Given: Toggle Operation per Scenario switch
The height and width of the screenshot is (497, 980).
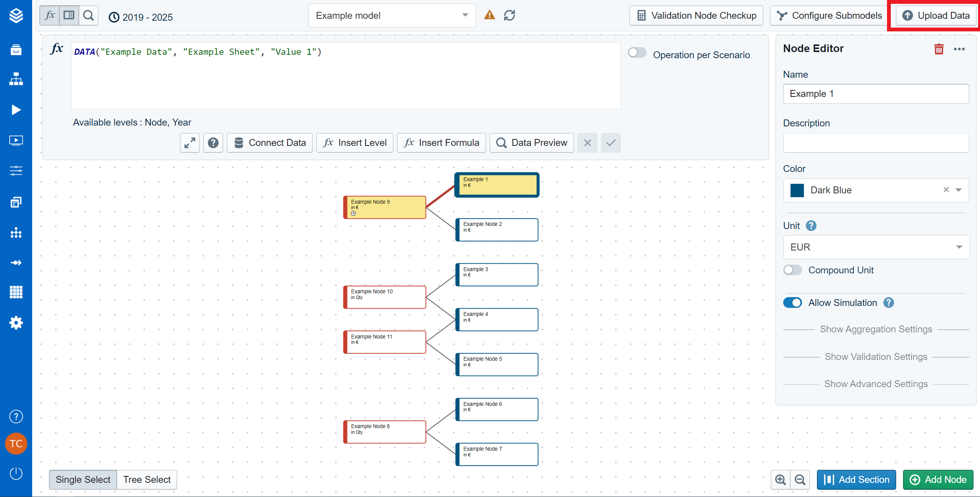Looking at the screenshot, I should pos(637,53).
